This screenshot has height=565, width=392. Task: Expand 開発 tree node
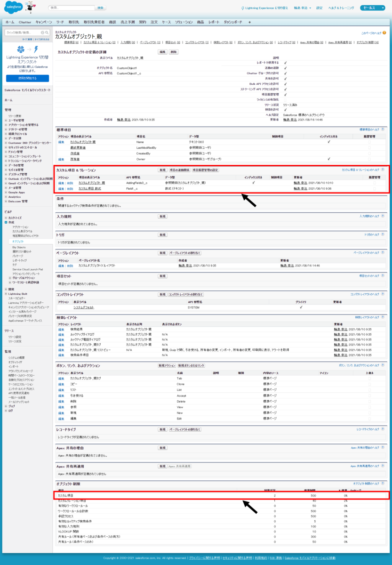6,289
